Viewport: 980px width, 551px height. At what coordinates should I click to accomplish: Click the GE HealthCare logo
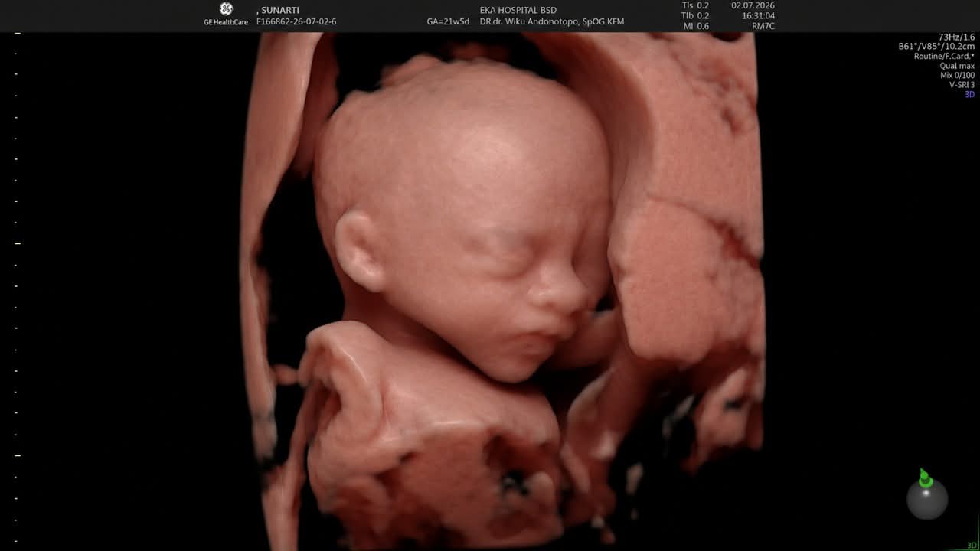226,15
